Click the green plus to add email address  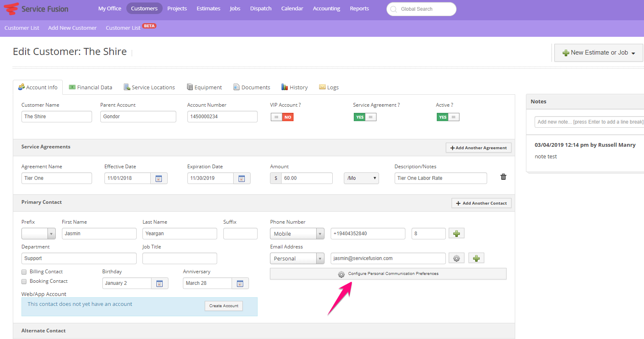click(x=476, y=258)
